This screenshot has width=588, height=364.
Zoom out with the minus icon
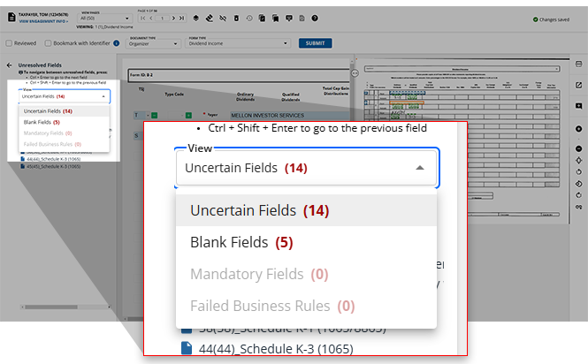coord(578,148)
